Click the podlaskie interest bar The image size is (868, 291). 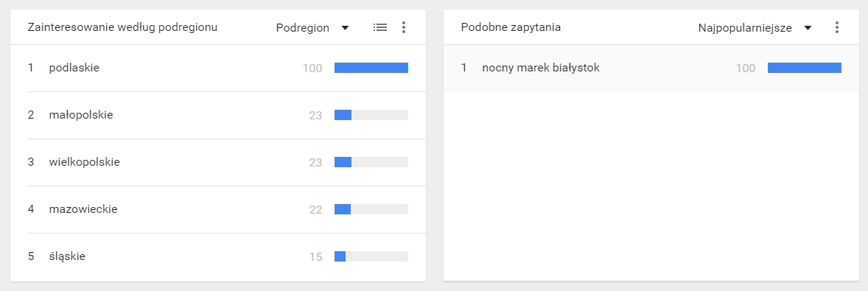point(371,68)
